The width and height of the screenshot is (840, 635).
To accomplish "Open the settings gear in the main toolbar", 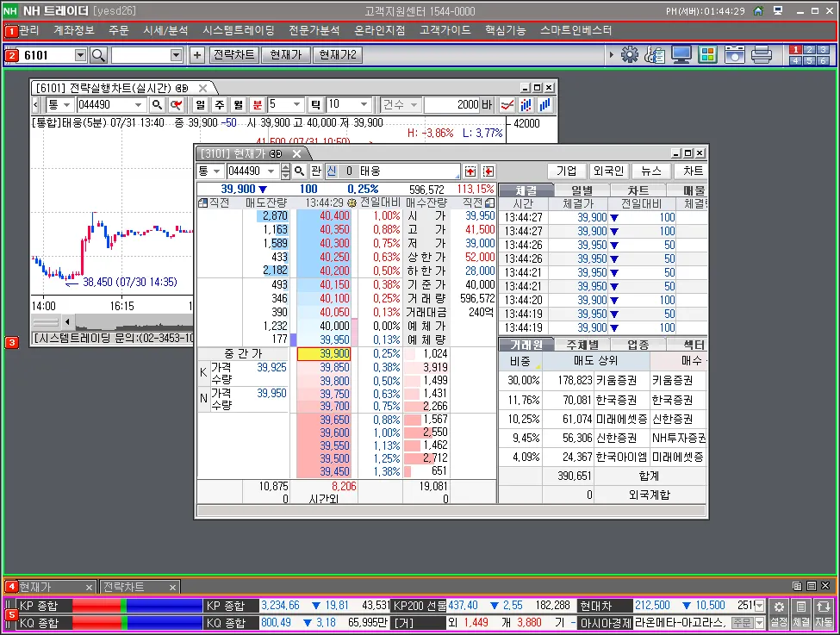I will point(630,54).
